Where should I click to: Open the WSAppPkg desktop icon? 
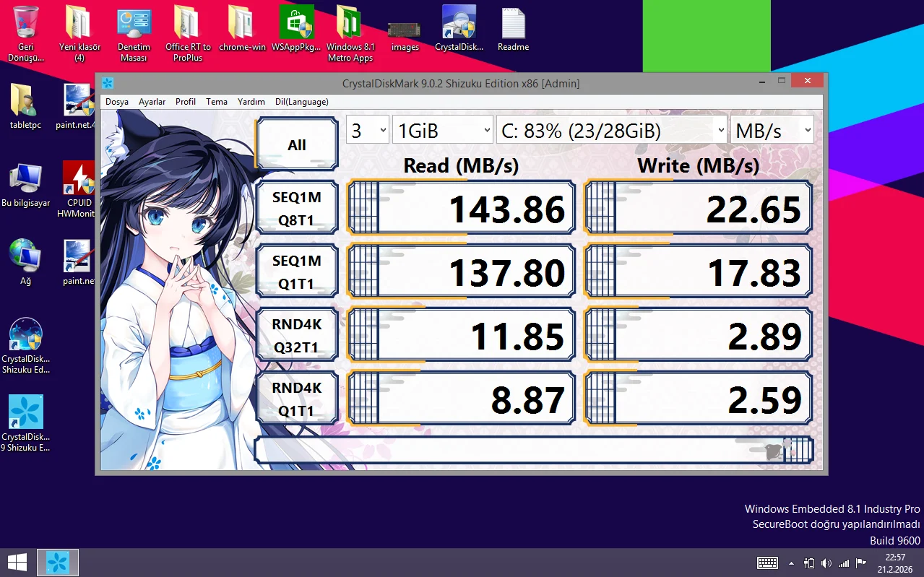coord(296,29)
